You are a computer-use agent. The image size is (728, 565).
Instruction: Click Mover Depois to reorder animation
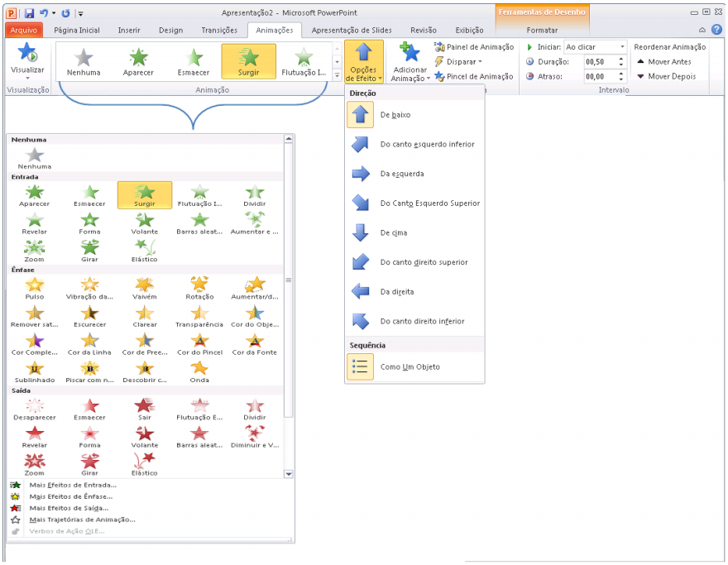[x=666, y=77]
